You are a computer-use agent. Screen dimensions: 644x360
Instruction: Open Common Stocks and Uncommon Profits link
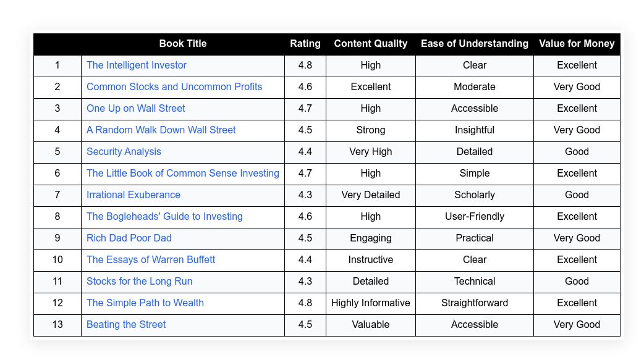click(x=174, y=87)
